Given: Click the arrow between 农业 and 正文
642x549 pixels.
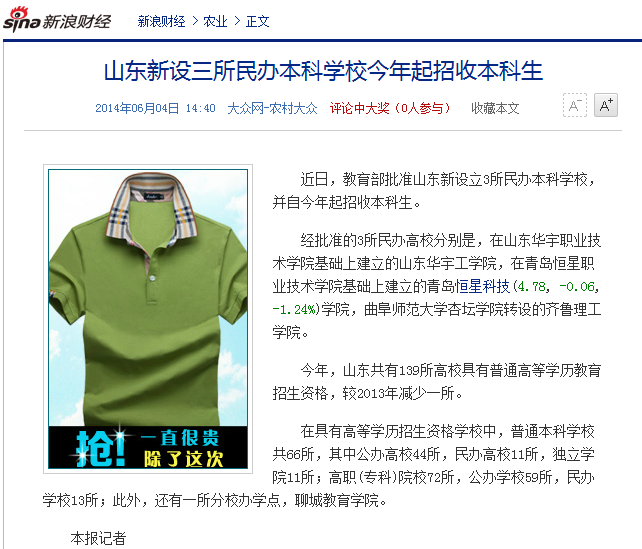Looking at the screenshot, I should [x=237, y=21].
